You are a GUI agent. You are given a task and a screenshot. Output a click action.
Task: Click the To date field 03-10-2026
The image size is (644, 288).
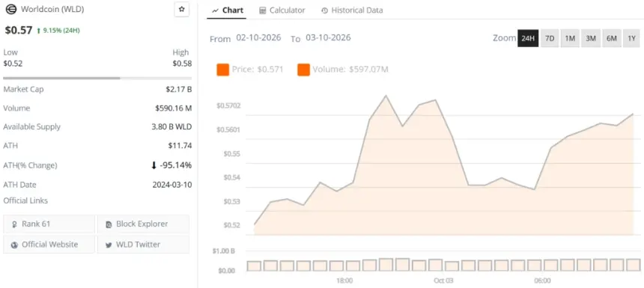pos(328,37)
